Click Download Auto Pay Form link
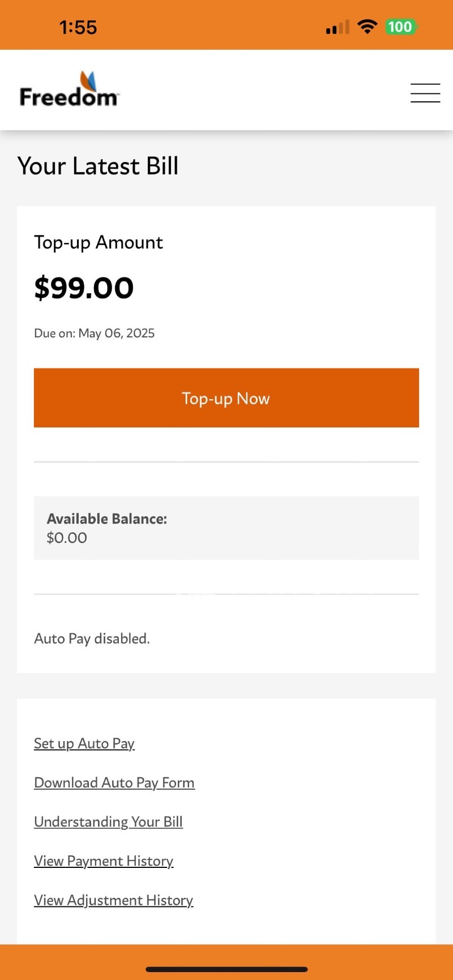 [x=114, y=782]
